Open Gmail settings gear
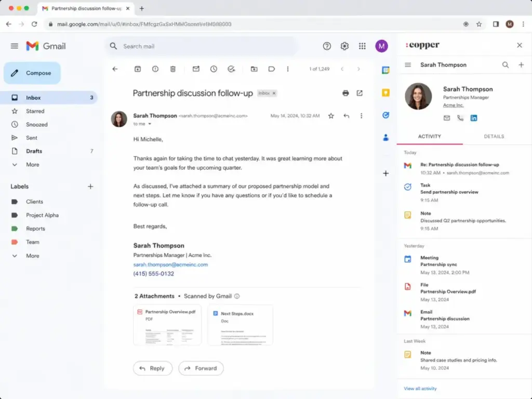Screen dimensions: 532x399 [x=345, y=46]
